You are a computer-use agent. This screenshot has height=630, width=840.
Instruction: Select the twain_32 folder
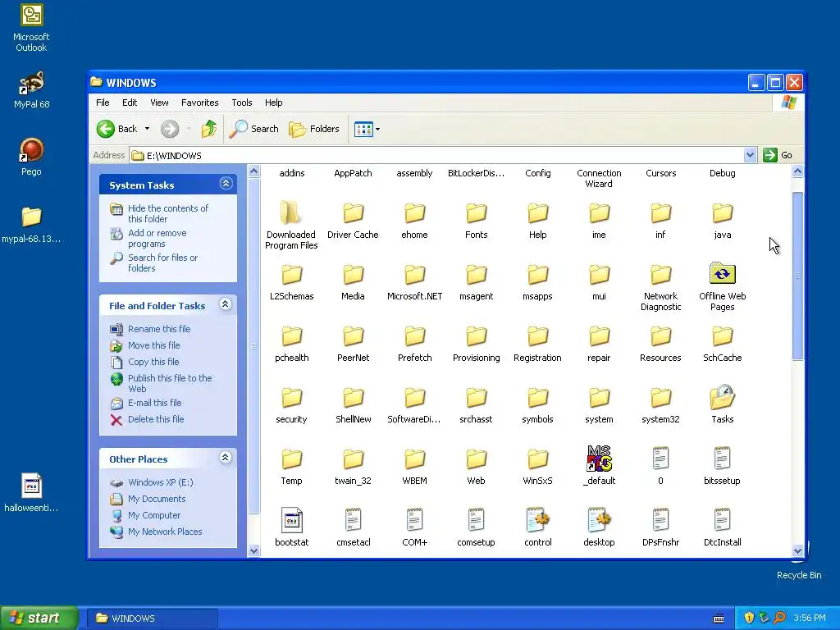click(x=353, y=467)
